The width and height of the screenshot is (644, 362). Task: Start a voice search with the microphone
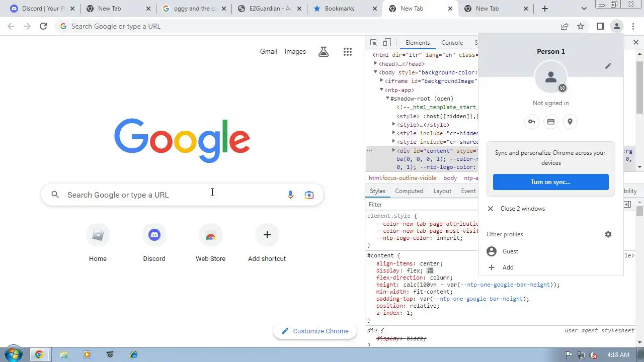tap(290, 195)
